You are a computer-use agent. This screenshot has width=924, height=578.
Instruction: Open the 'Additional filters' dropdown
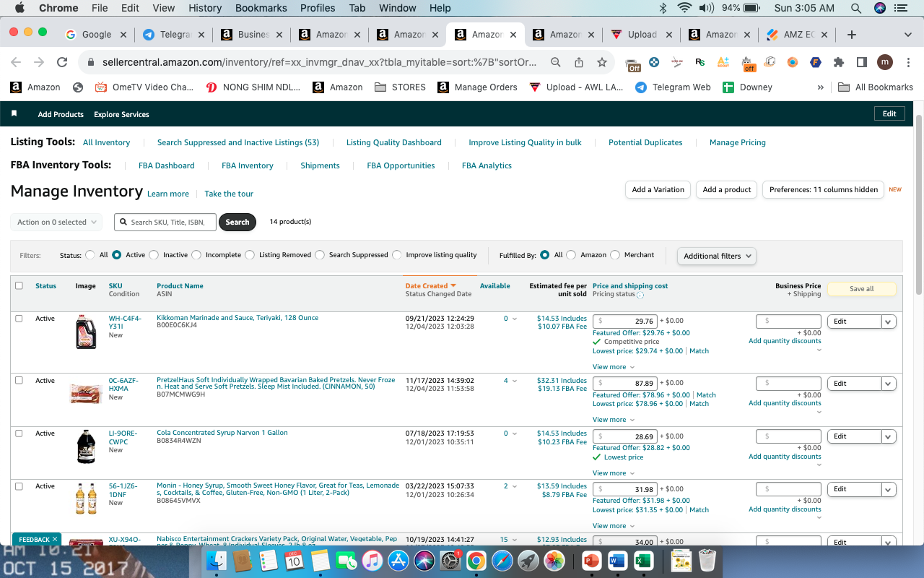717,256
